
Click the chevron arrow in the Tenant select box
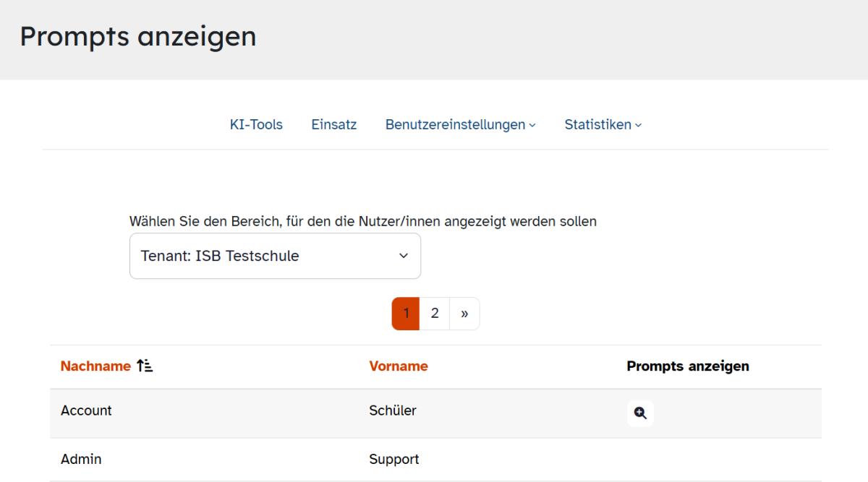coord(404,256)
